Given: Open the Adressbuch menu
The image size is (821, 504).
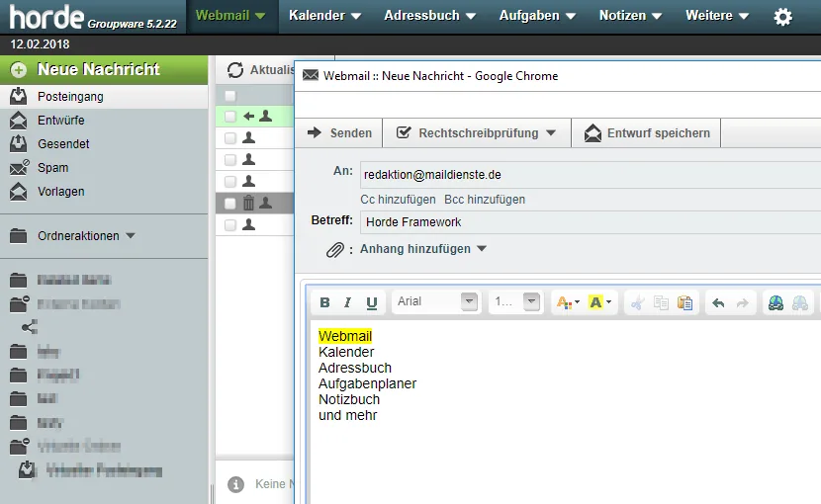Looking at the screenshot, I should [429, 16].
